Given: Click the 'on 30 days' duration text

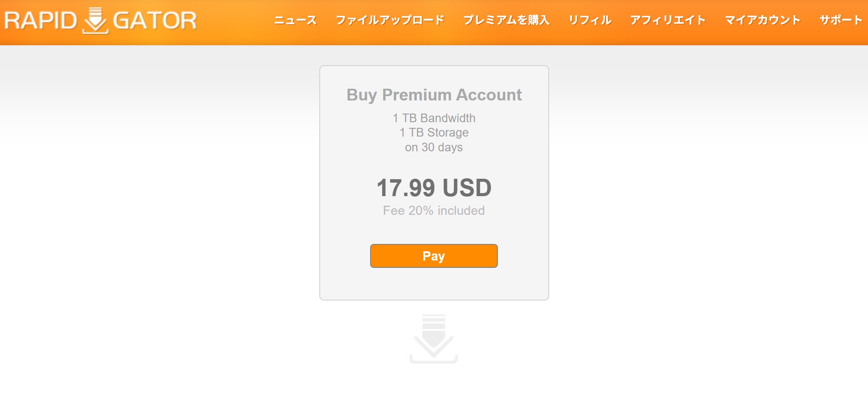Looking at the screenshot, I should [434, 147].
